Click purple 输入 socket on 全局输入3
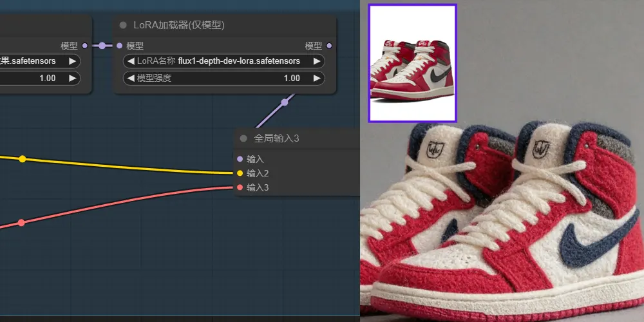 [240, 159]
